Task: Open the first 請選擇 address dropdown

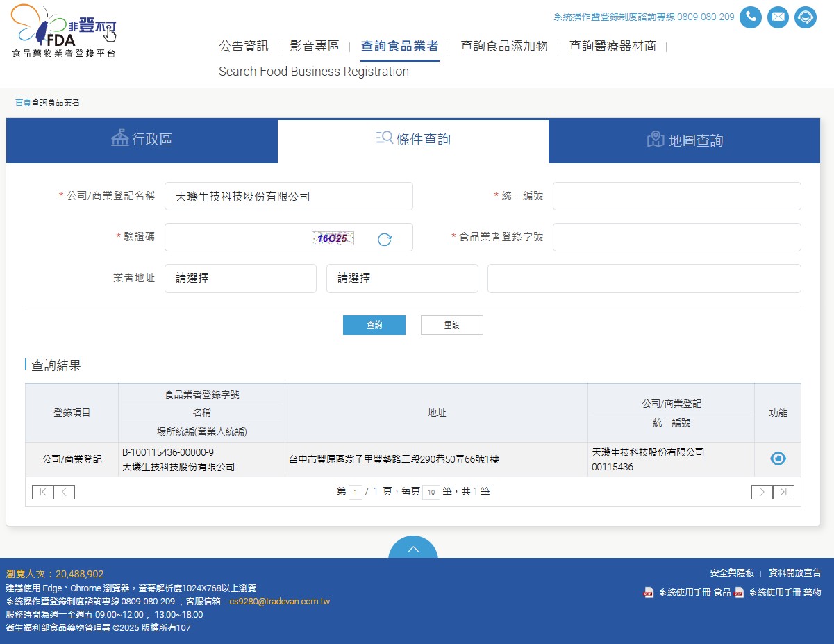Action: point(240,279)
